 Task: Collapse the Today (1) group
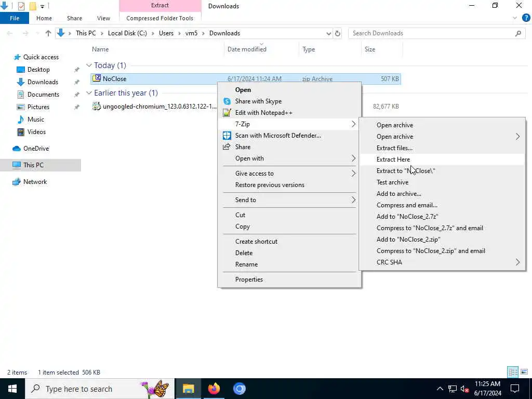[89, 65]
